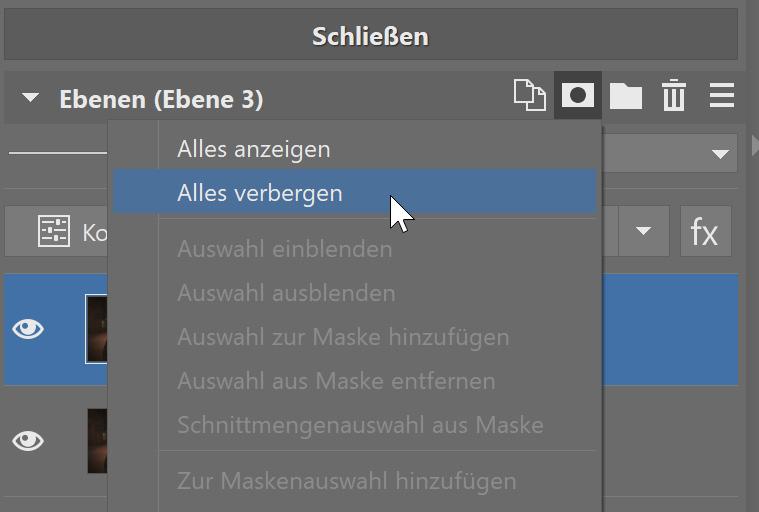
Task: Select Alles verbergen menu entry
Action: tap(259, 193)
